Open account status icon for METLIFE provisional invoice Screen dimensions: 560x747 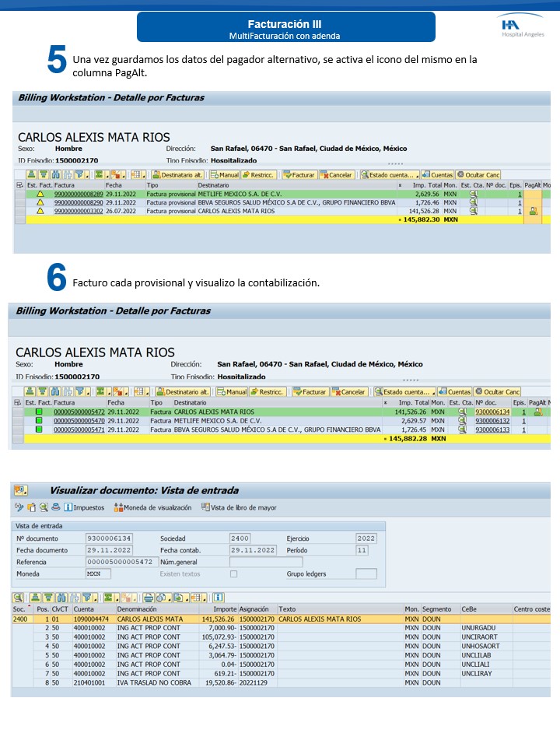[x=473, y=194]
